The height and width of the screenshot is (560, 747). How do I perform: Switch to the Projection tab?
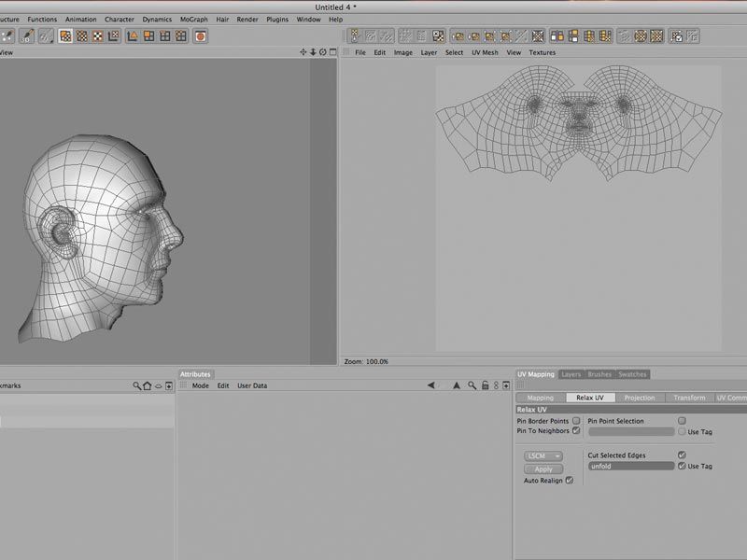[640, 398]
